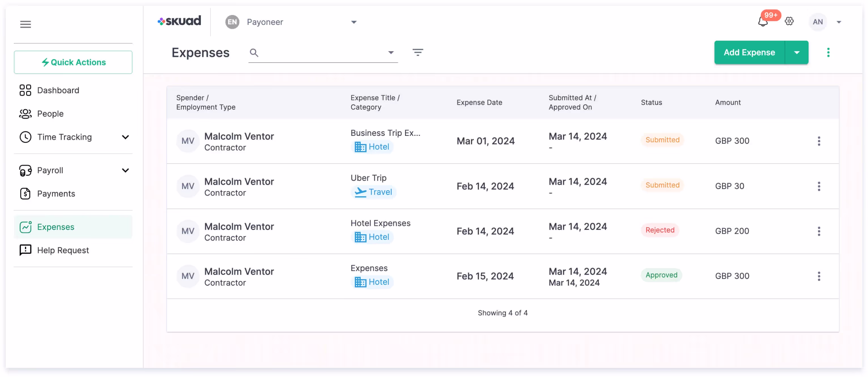868x377 pixels.
Task: Expand the Payroll submenu
Action: [125, 170]
